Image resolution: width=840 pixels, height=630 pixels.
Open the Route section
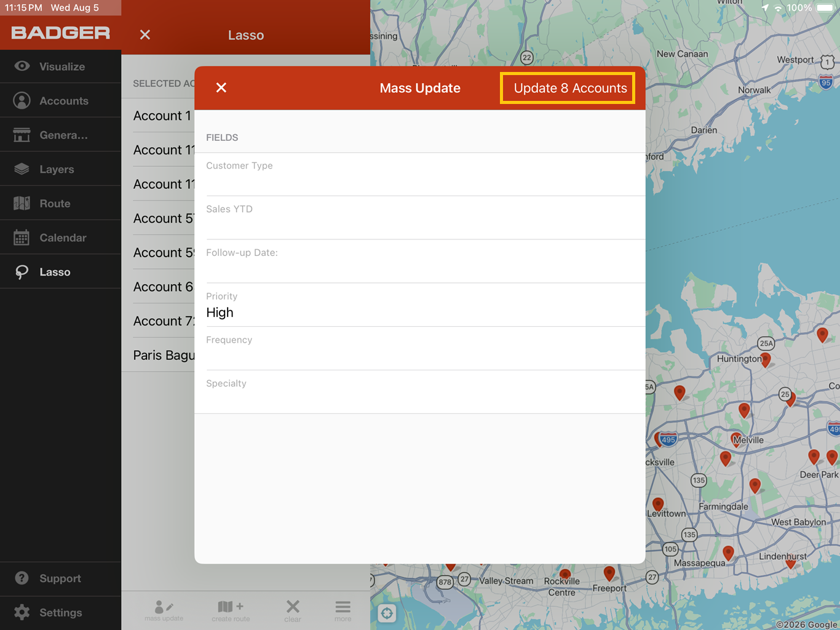pyautogui.click(x=60, y=203)
